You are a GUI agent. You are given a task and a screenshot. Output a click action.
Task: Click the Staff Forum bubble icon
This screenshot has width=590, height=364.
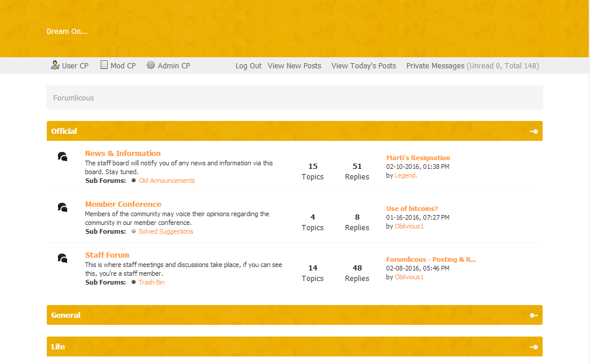coord(63,258)
